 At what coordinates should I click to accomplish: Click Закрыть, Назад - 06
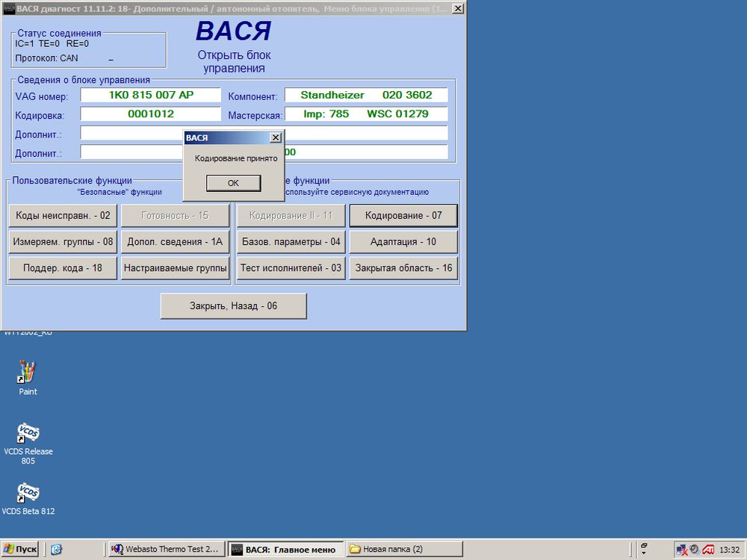pos(233,305)
